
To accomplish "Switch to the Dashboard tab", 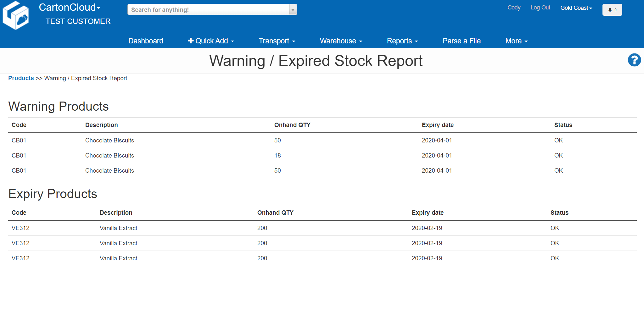I will coord(146,41).
